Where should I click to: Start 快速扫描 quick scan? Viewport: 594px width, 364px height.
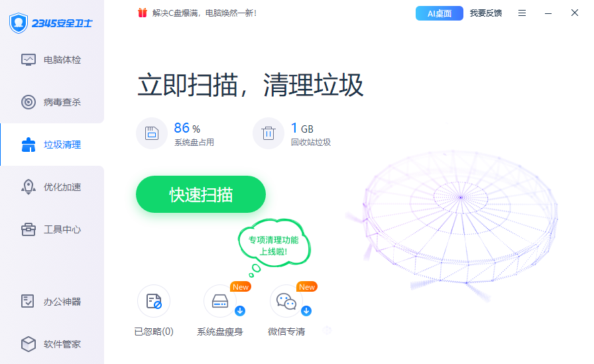tap(201, 194)
